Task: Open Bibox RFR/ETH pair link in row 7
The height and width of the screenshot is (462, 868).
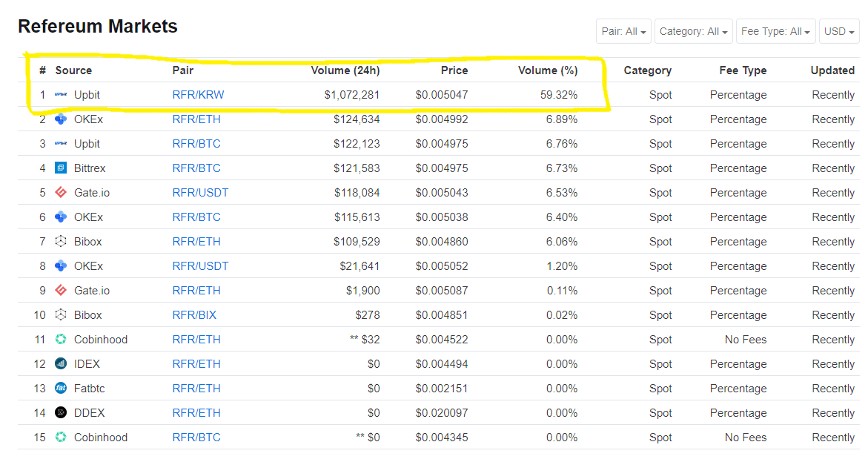Action: click(196, 242)
